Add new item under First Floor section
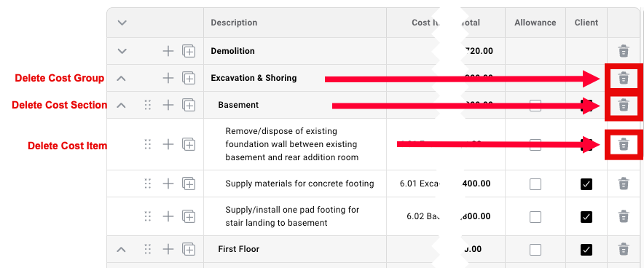The width and height of the screenshot is (644, 268). click(x=168, y=249)
